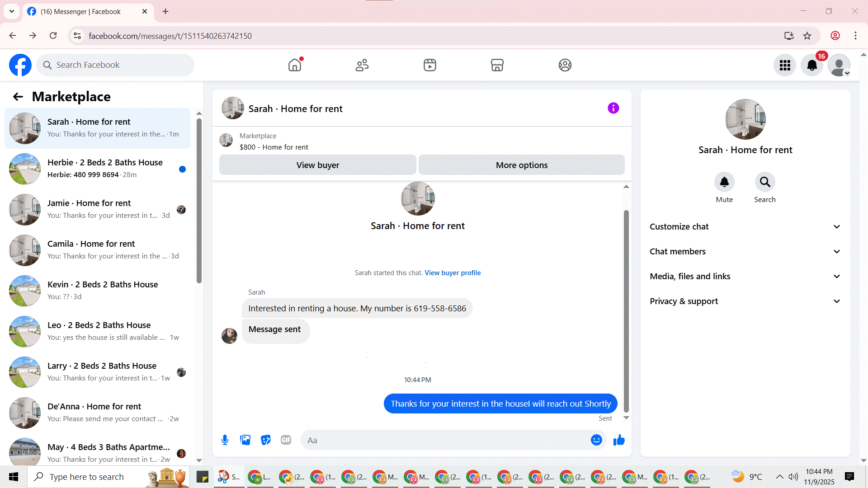
Task: Click the More options button
Action: tap(522, 165)
